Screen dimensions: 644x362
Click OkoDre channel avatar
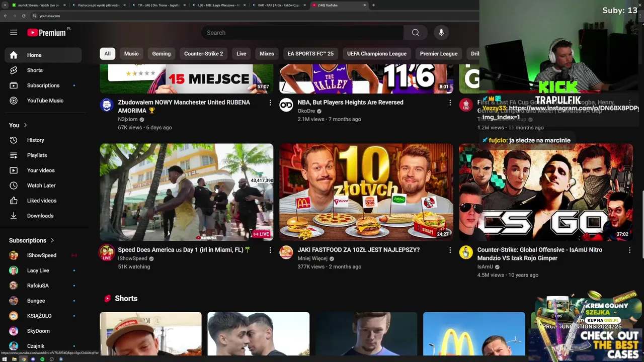coord(286,105)
